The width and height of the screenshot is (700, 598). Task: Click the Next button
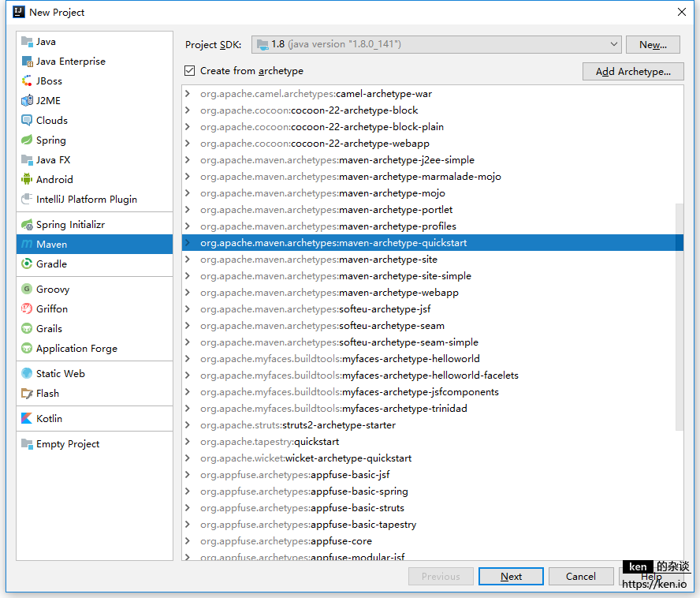tap(511, 577)
